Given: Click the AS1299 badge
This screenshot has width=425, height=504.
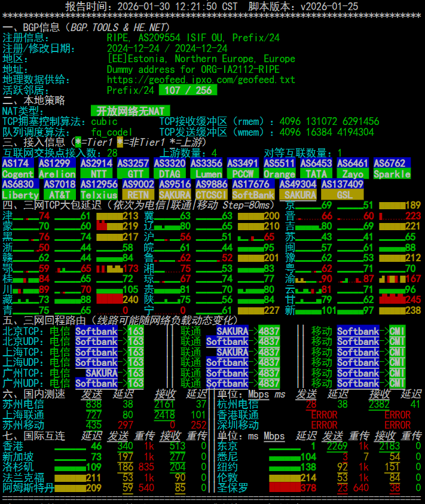Looking at the screenshot, I should 57,163.
